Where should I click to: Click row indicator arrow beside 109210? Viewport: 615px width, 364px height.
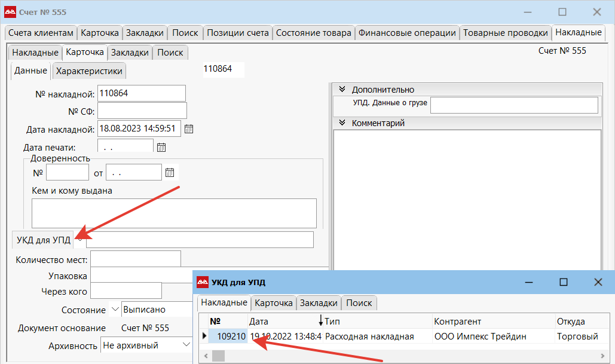[x=204, y=337]
